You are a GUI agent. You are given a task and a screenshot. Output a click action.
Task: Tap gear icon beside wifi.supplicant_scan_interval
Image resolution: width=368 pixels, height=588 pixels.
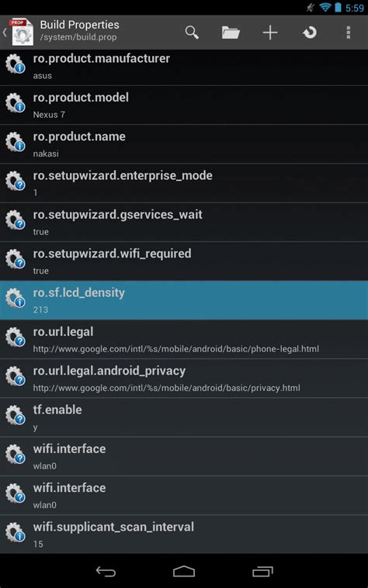pos(16,532)
